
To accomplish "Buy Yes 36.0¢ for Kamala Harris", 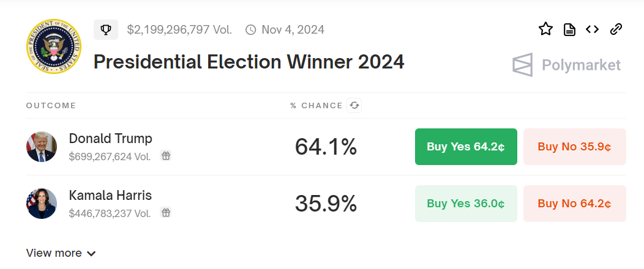I will pyautogui.click(x=466, y=204).
